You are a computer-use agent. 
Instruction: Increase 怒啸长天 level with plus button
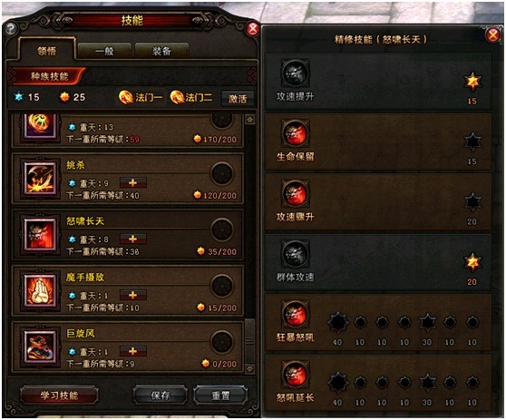click(133, 239)
